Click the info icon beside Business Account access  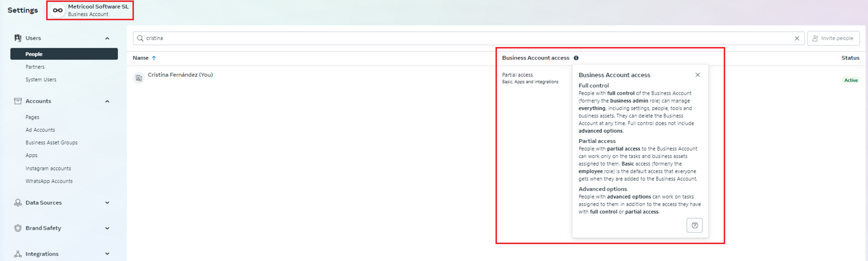pyautogui.click(x=576, y=58)
